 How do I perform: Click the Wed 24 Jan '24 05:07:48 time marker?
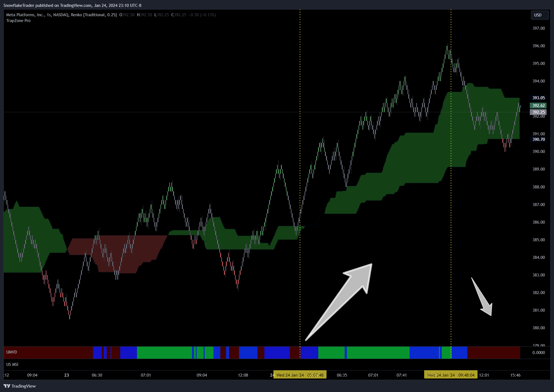300,375
